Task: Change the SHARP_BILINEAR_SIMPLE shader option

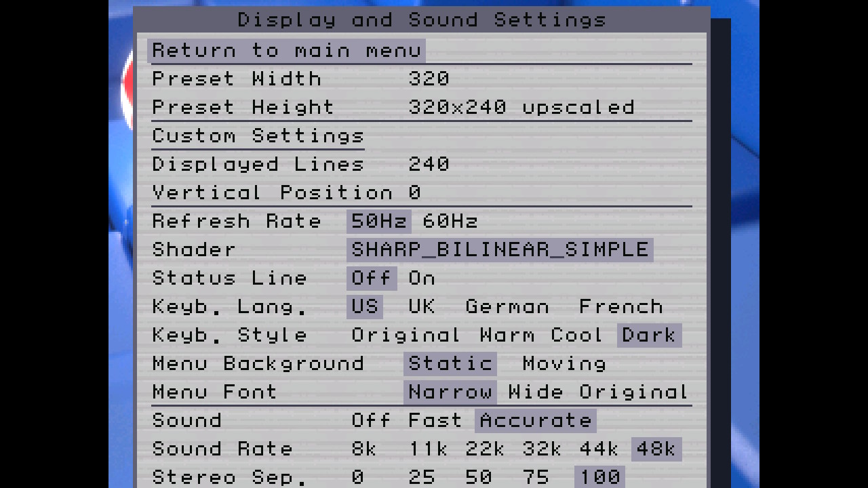Action: click(x=500, y=249)
